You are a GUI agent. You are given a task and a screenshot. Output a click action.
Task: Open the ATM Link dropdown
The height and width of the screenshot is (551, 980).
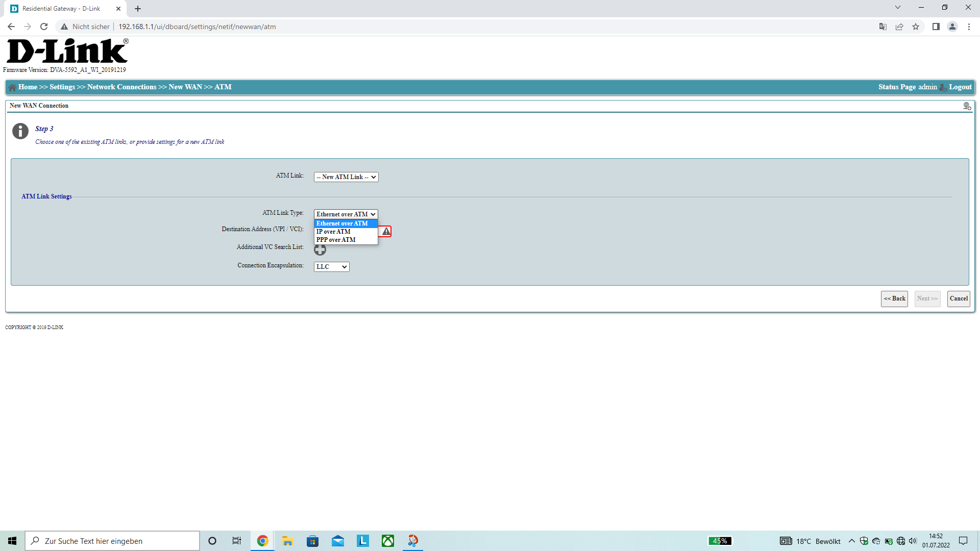click(x=346, y=177)
